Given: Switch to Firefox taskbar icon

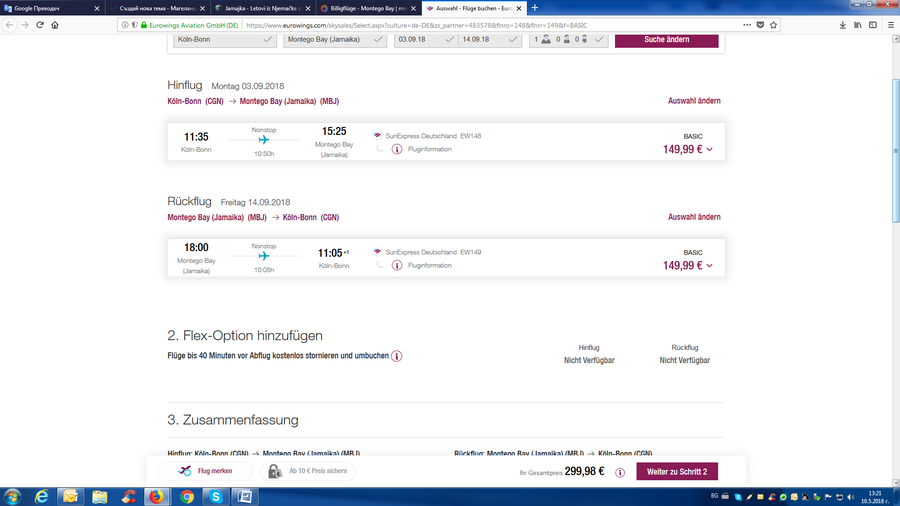Looking at the screenshot, I should (x=157, y=497).
